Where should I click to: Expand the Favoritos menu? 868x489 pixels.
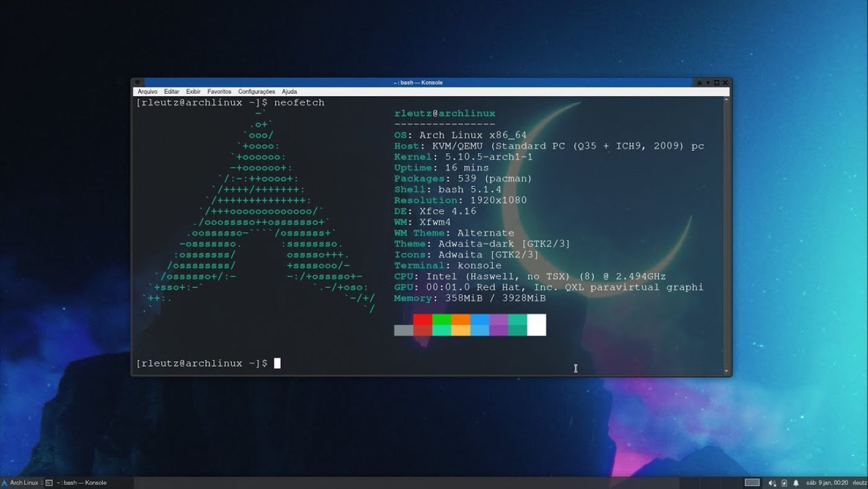click(219, 91)
